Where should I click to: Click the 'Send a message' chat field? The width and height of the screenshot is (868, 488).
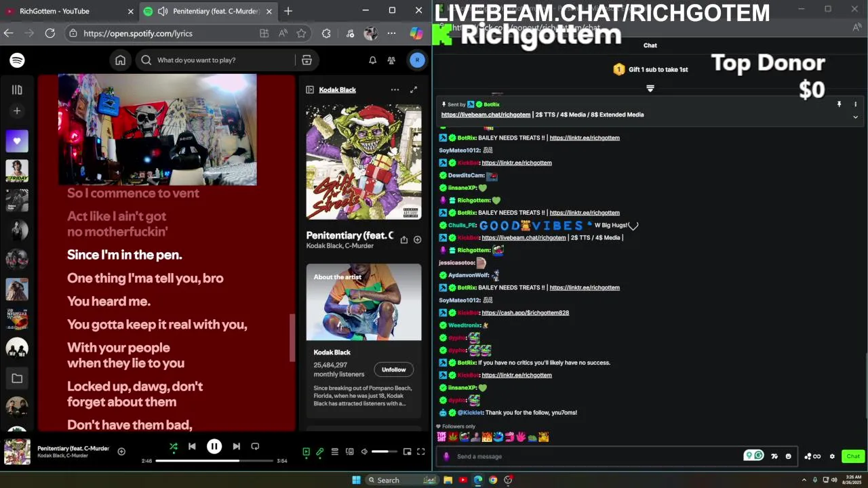pos(597,456)
